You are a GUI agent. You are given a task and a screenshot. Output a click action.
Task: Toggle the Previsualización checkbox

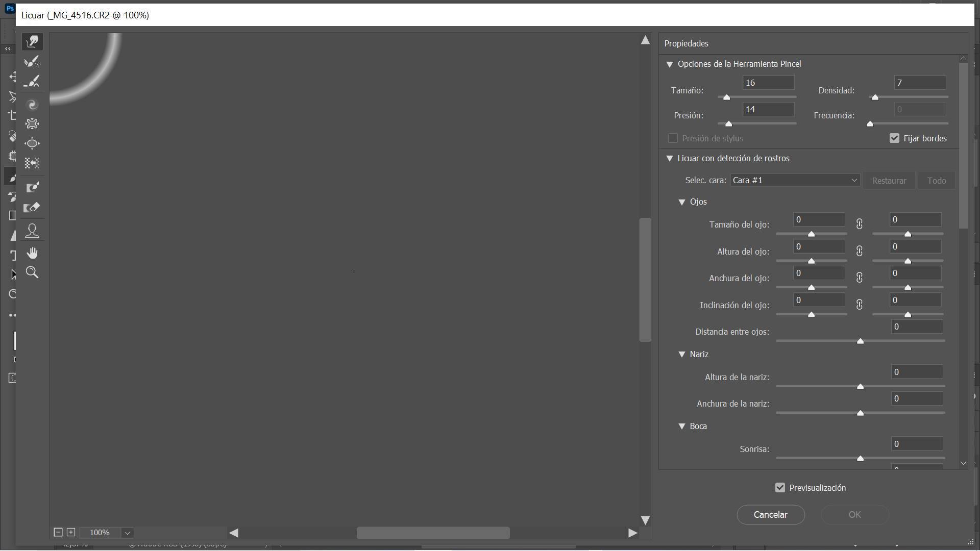[x=780, y=488]
